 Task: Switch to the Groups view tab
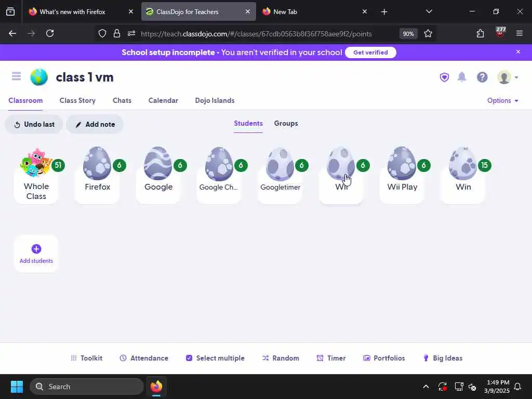coord(286,124)
